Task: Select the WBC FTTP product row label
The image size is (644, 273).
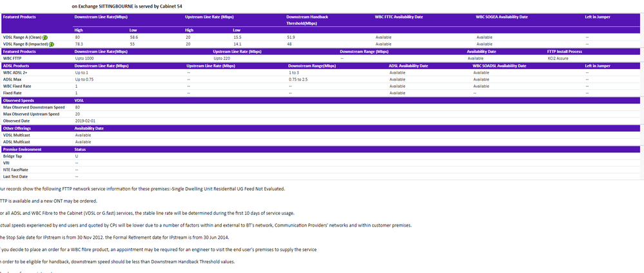Action: click(x=12, y=58)
